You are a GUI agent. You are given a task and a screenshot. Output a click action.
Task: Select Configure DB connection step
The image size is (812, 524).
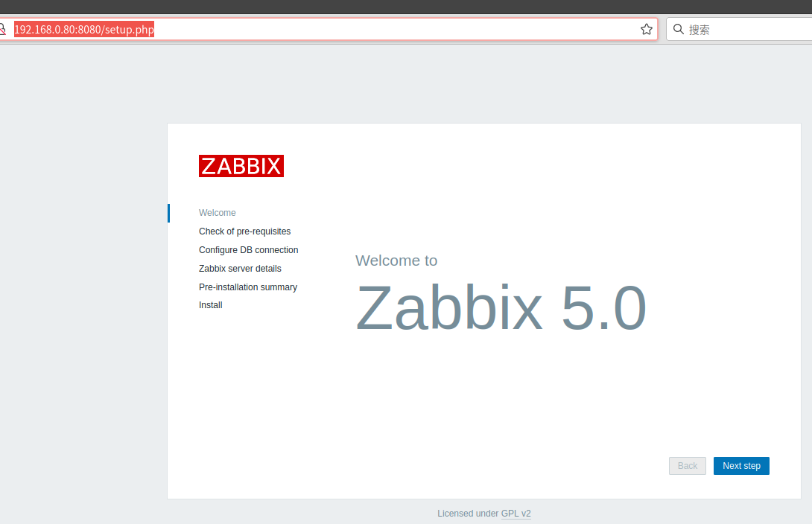(x=249, y=250)
